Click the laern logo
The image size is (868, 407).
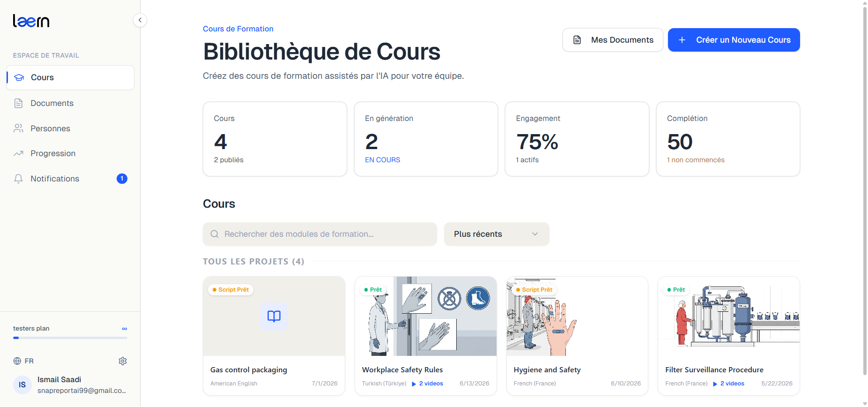[31, 21]
